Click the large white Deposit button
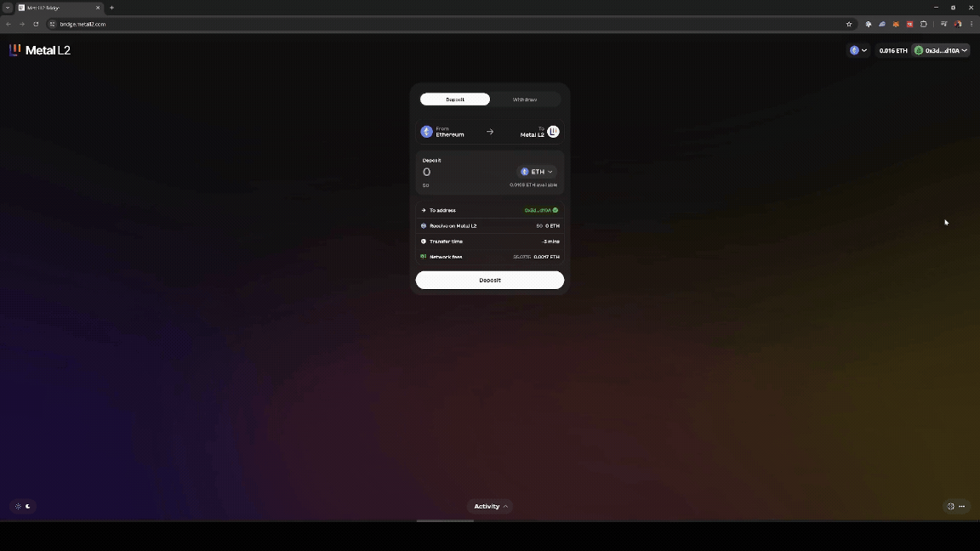 tap(490, 280)
